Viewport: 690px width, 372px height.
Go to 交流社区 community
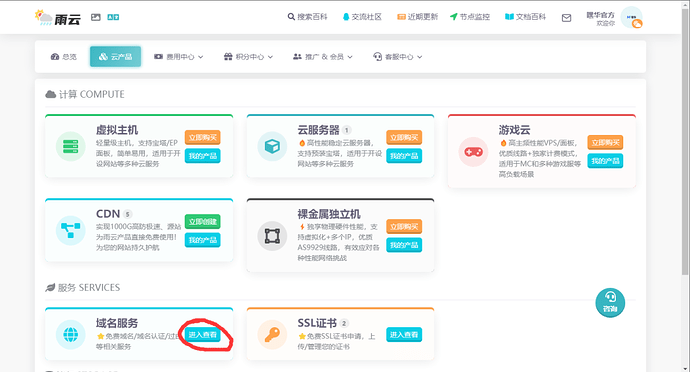coord(362,17)
